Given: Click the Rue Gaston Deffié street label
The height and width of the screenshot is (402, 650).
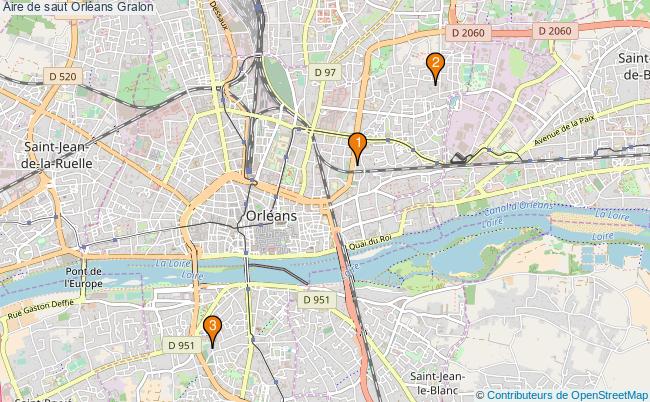Looking at the screenshot, I should (41, 309).
